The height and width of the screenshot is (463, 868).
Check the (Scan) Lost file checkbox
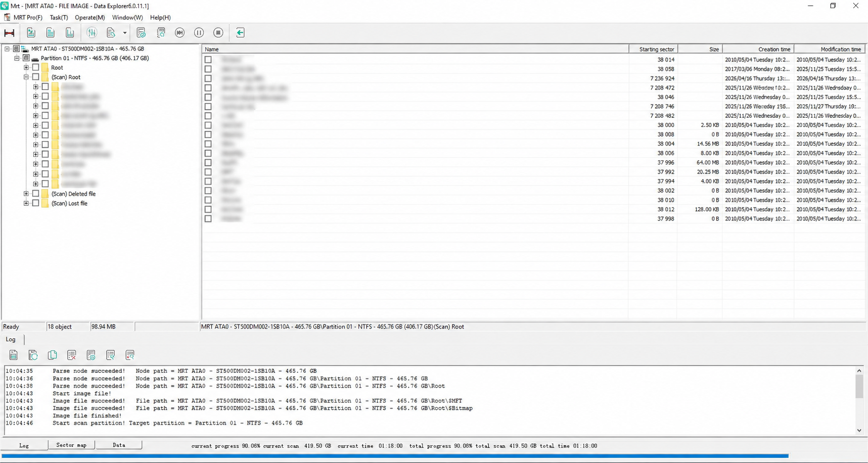(x=36, y=203)
